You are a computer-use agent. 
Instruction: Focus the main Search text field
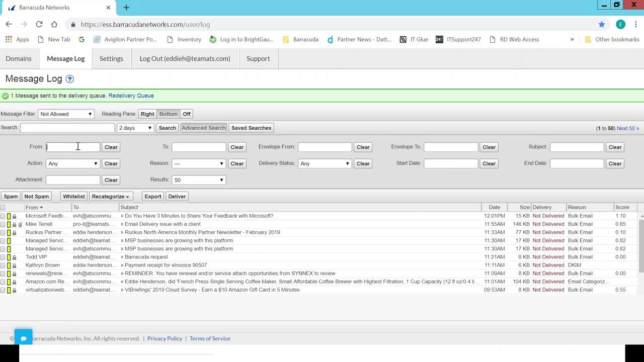pyautogui.click(x=67, y=128)
